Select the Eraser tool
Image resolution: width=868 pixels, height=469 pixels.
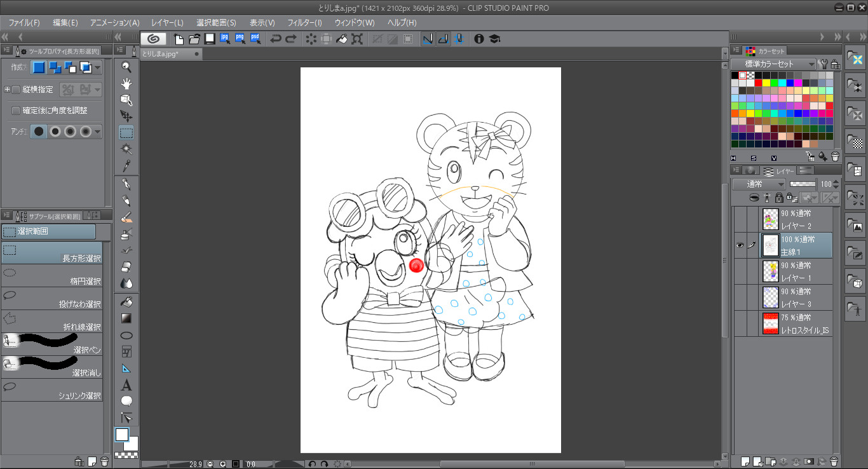click(x=126, y=266)
